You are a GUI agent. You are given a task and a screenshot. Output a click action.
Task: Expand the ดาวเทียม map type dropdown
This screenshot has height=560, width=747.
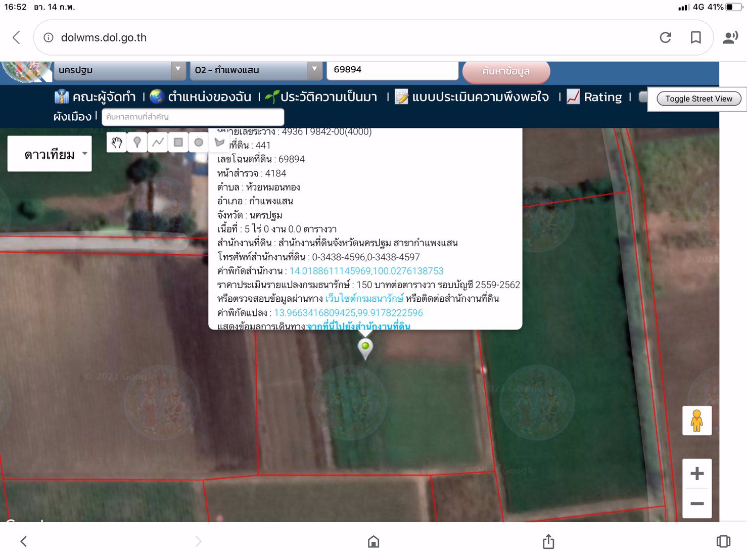pos(50,154)
